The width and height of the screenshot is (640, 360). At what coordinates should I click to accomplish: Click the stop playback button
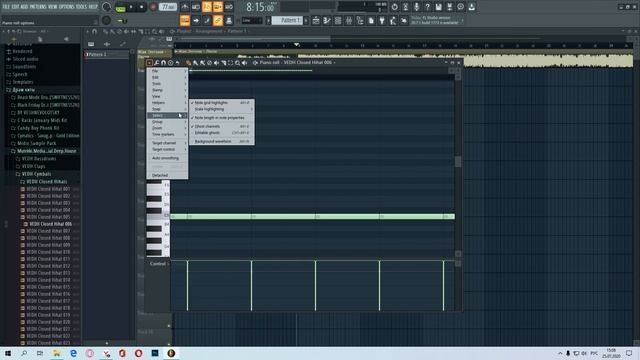[142, 7]
